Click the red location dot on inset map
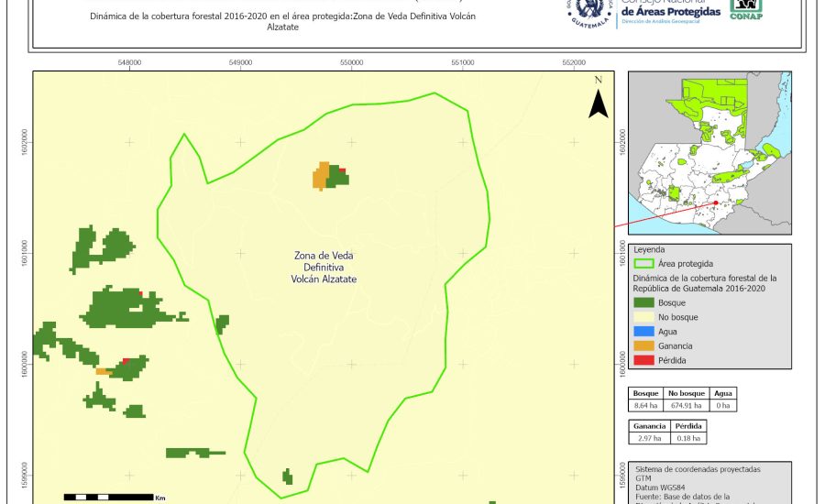Viewport: 825px width, 504px height. (x=716, y=203)
